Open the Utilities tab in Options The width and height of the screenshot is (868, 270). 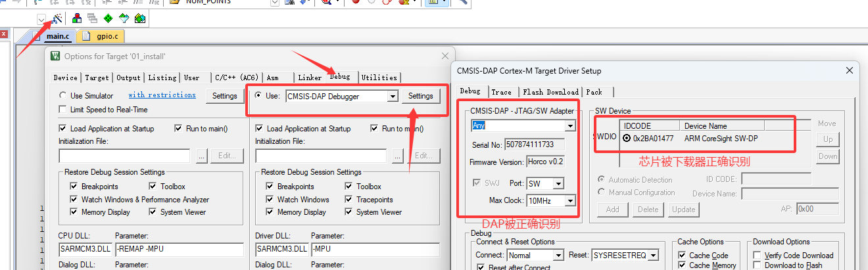[x=379, y=78]
